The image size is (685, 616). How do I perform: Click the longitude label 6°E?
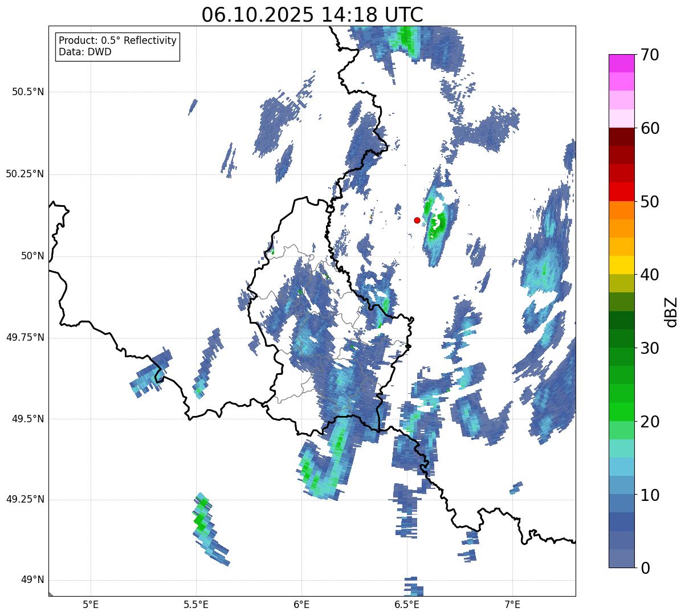pyautogui.click(x=301, y=604)
